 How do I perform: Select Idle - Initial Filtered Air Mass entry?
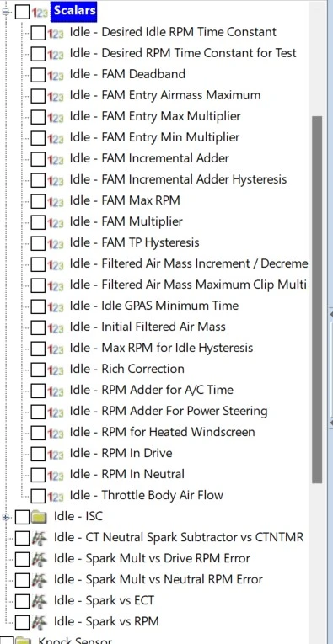[x=148, y=327]
